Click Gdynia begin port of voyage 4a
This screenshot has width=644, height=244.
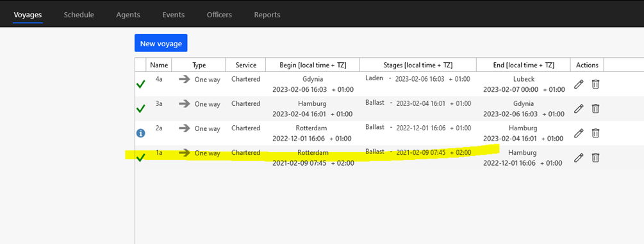pos(313,80)
